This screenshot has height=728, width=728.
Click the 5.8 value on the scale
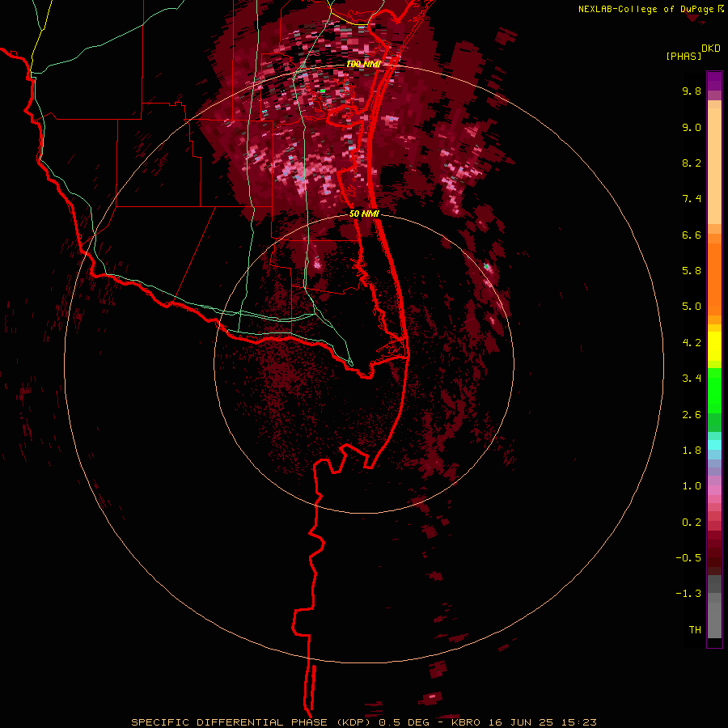692,271
